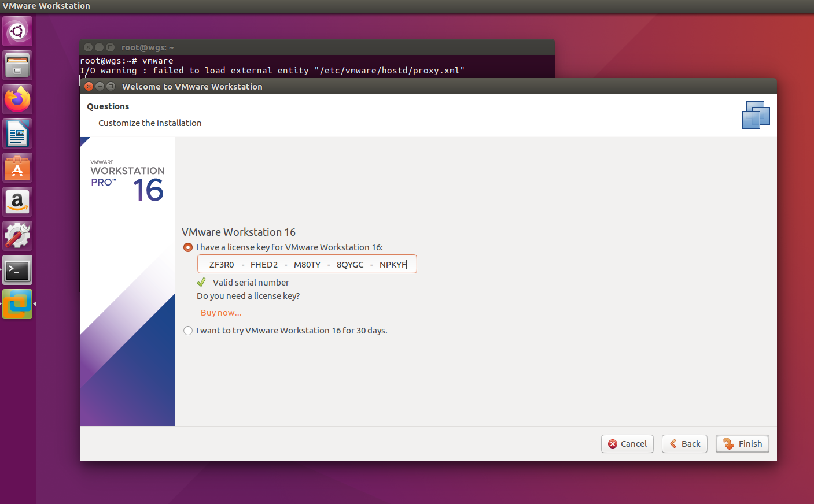Click the Cancel button
814x504 pixels.
628,444
